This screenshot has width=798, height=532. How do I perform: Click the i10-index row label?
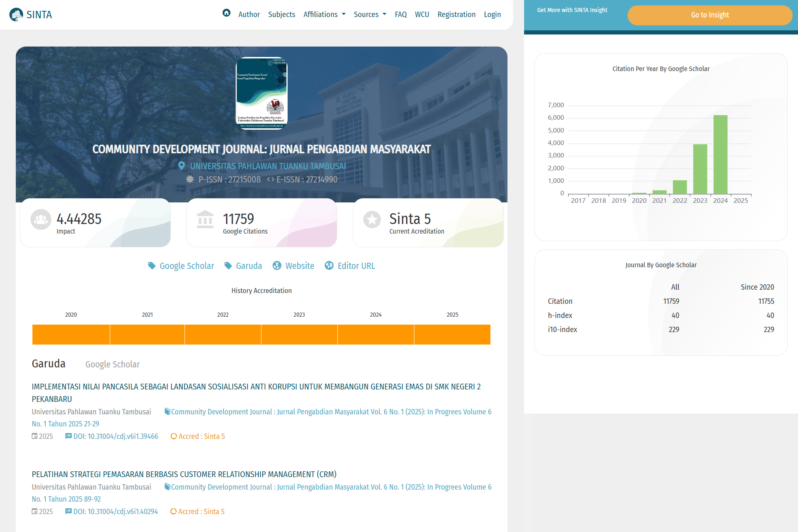(562, 330)
